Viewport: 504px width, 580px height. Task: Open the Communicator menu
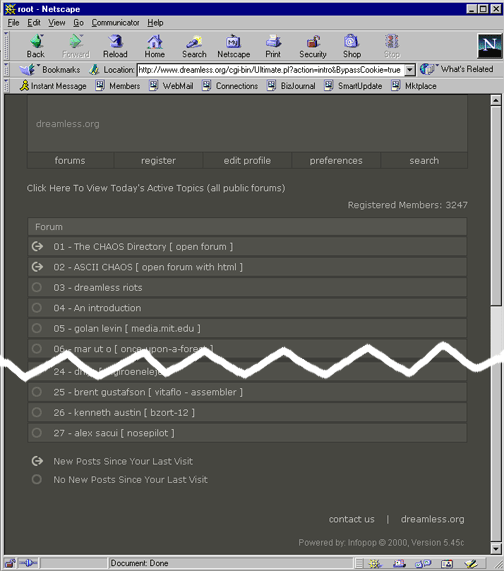(x=115, y=23)
